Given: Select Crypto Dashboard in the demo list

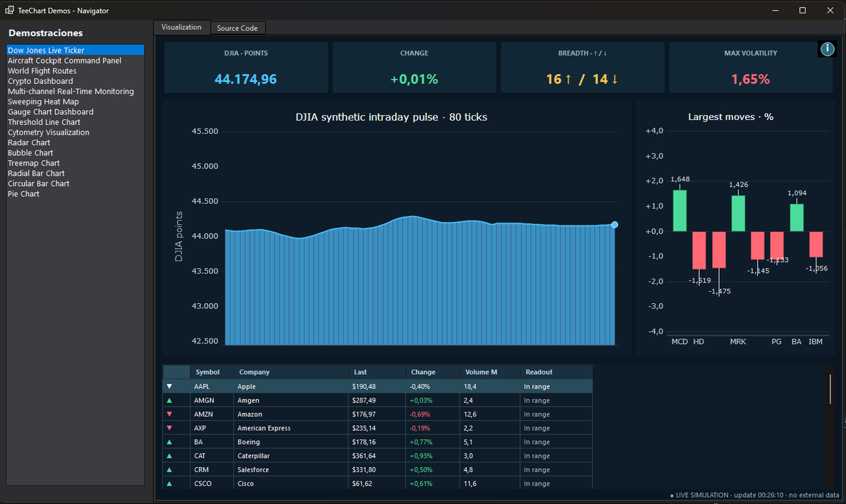Looking at the screenshot, I should tap(40, 81).
